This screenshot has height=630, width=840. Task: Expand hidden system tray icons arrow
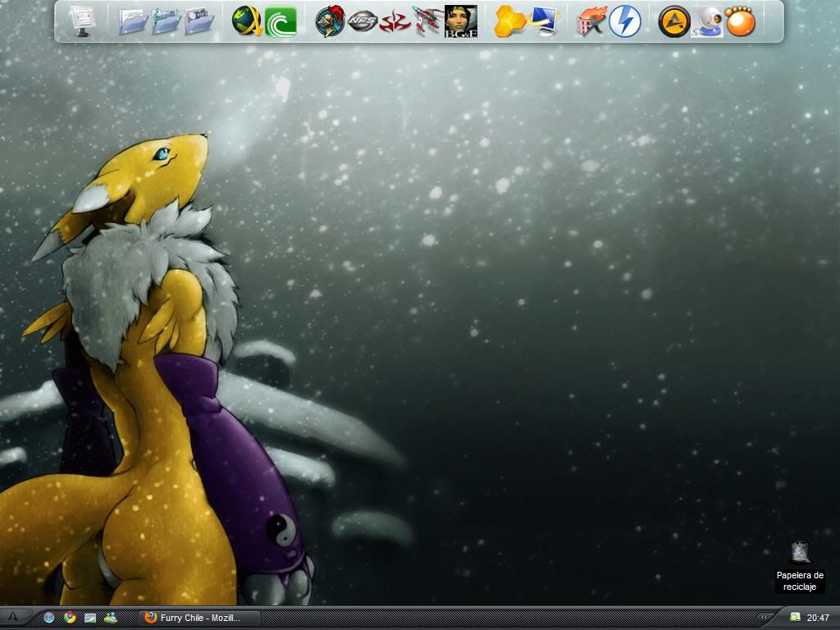coord(765,618)
